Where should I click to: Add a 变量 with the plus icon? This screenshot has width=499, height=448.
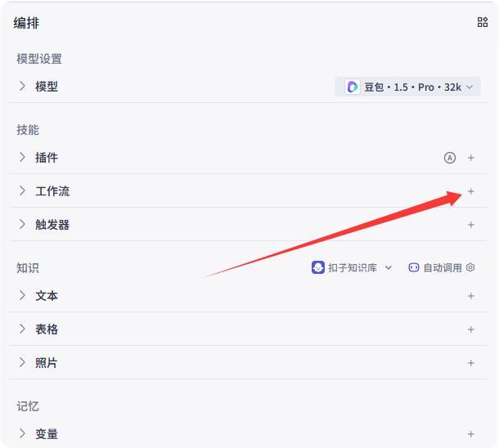pyautogui.click(x=471, y=434)
